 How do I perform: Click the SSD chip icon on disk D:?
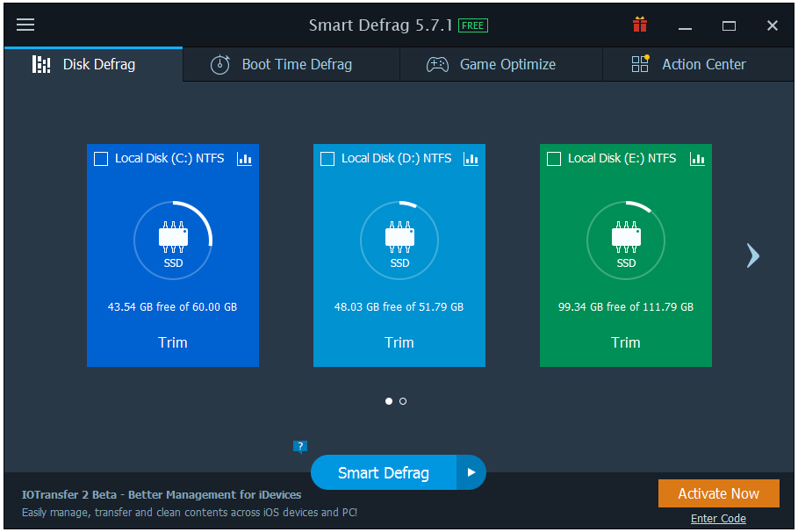[x=399, y=237]
